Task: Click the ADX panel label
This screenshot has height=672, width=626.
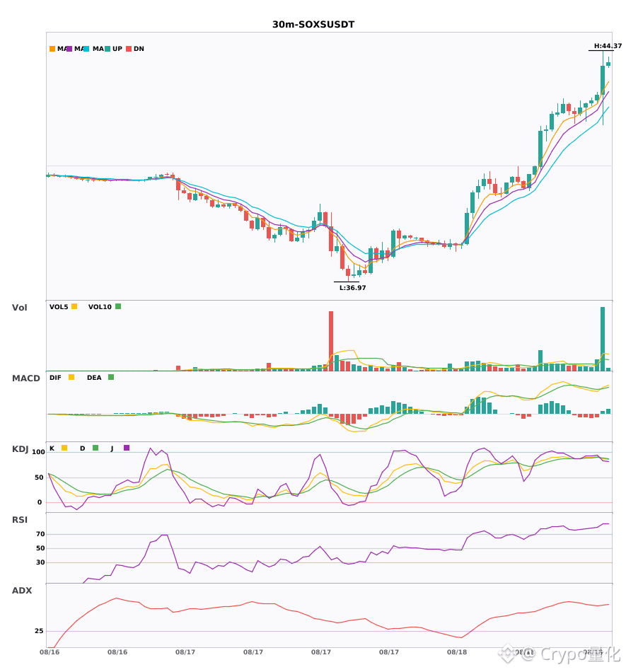Action: tap(22, 591)
